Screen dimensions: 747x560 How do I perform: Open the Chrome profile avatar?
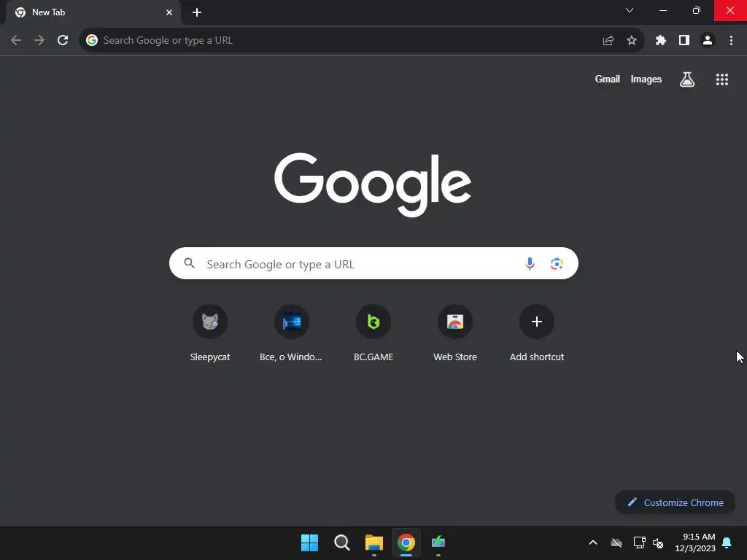[708, 41]
